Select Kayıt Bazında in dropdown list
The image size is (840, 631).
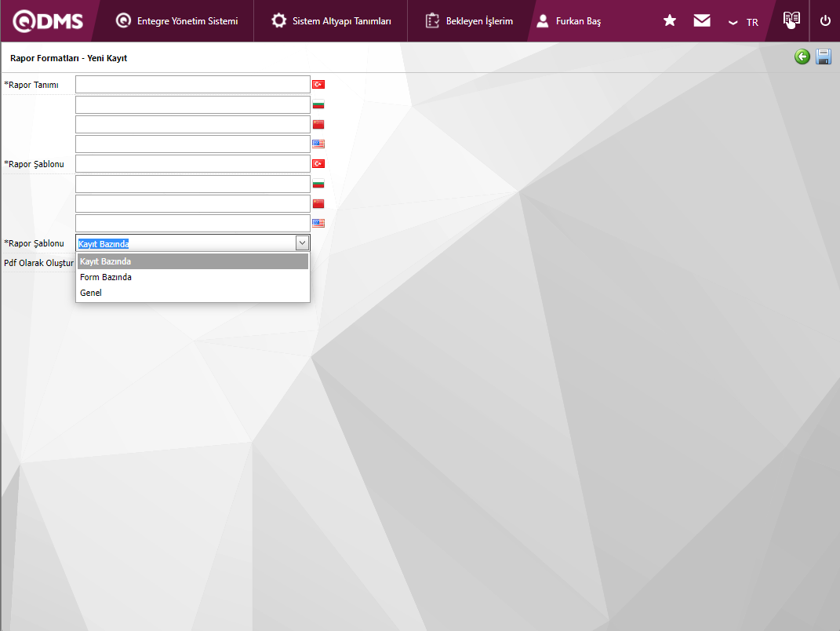click(193, 261)
